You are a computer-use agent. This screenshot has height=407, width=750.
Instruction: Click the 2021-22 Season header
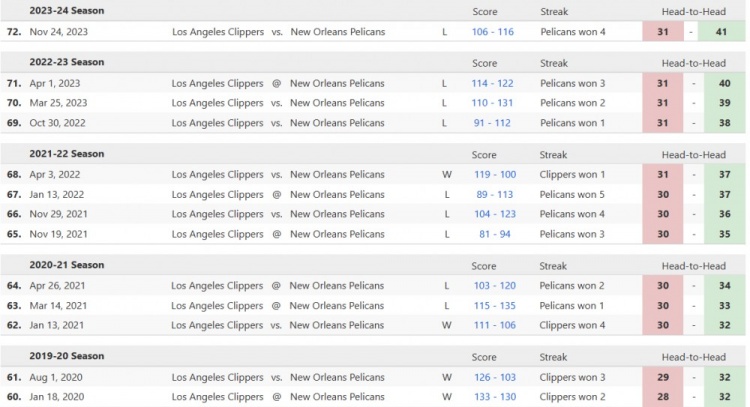coord(67,155)
